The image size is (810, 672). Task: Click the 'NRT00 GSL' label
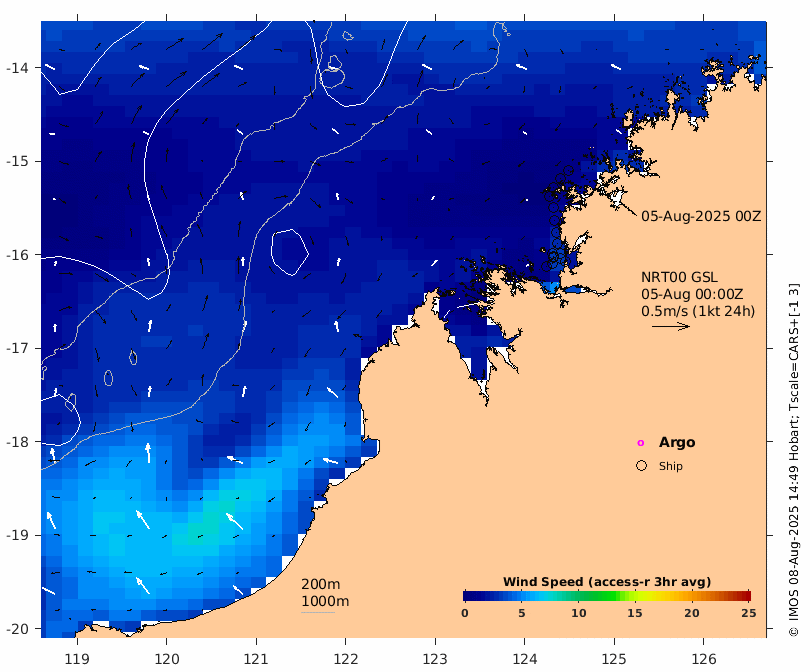point(679,277)
